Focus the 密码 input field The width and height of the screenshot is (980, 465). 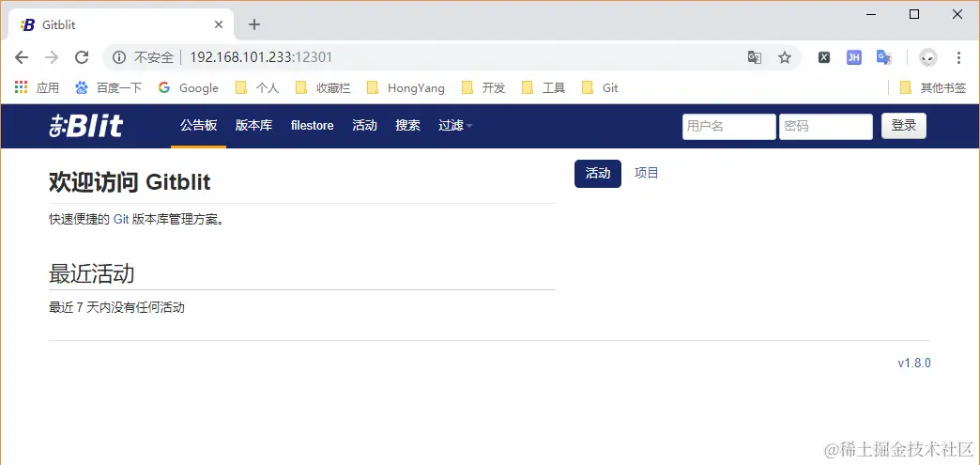826,127
